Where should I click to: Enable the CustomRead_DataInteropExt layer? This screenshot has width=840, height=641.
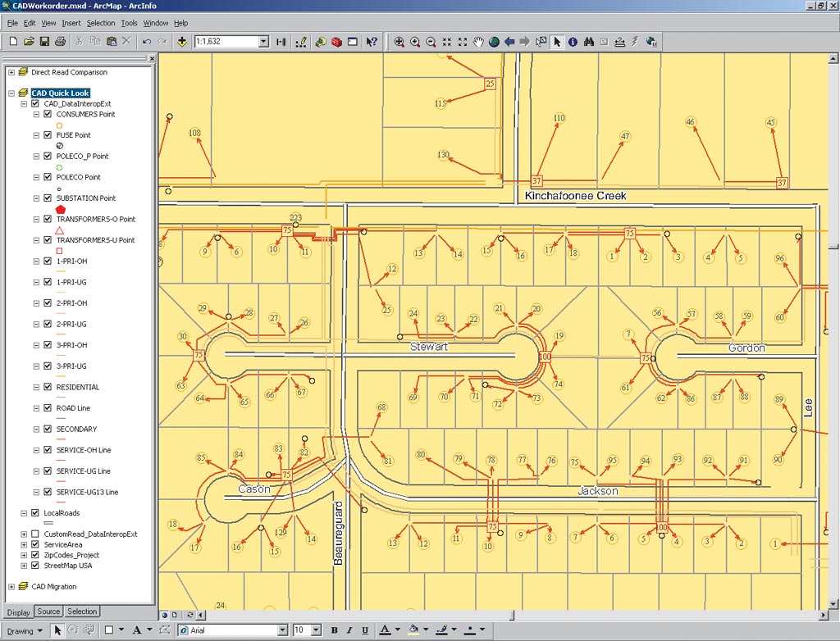point(34,534)
